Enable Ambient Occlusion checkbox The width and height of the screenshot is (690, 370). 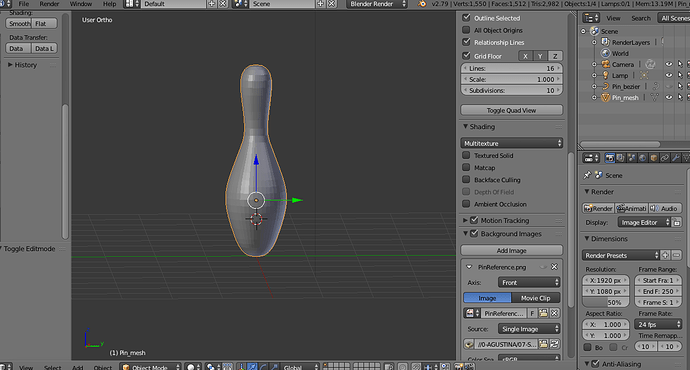466,204
